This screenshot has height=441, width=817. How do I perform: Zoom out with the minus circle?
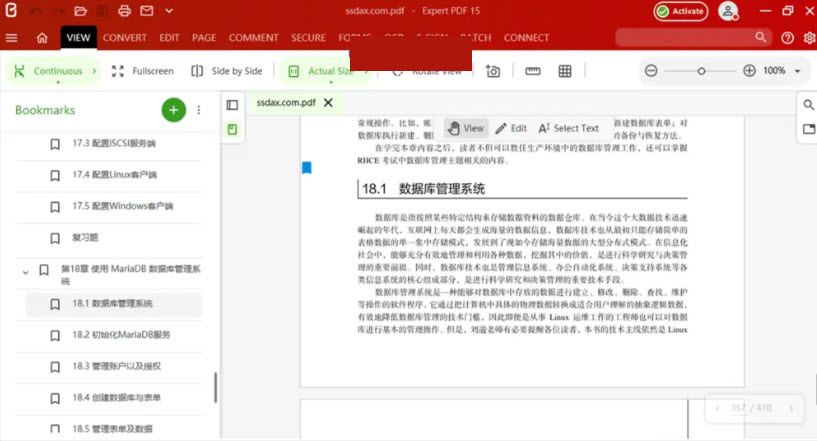click(x=651, y=70)
